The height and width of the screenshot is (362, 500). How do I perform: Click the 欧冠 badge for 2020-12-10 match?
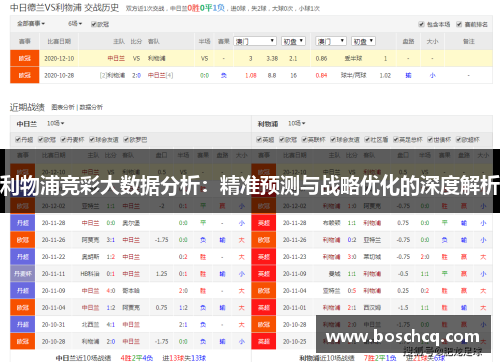coord(25,58)
